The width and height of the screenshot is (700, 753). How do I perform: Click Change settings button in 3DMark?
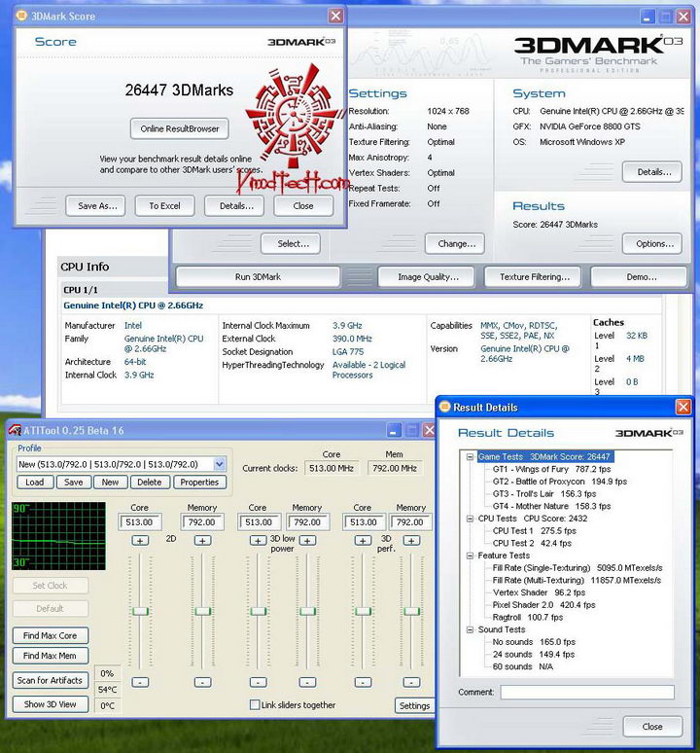coord(454,243)
